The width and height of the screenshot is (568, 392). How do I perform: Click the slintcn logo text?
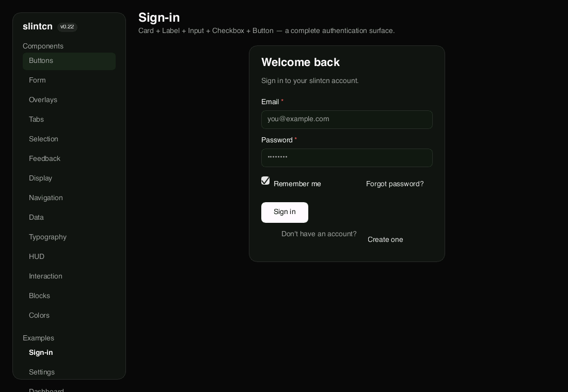tap(38, 26)
